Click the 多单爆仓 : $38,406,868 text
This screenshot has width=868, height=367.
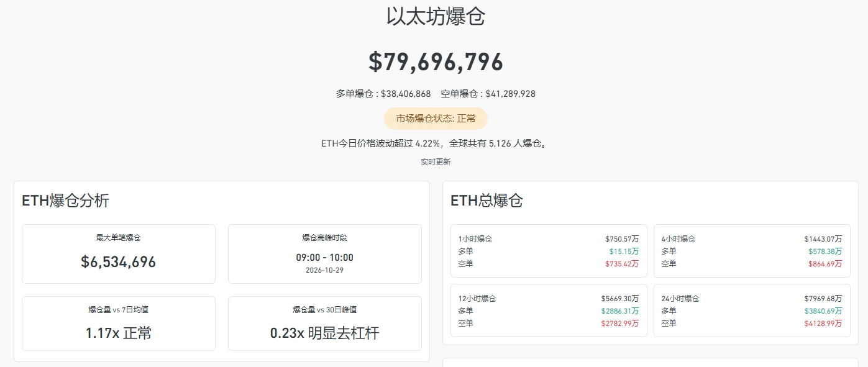(x=383, y=94)
